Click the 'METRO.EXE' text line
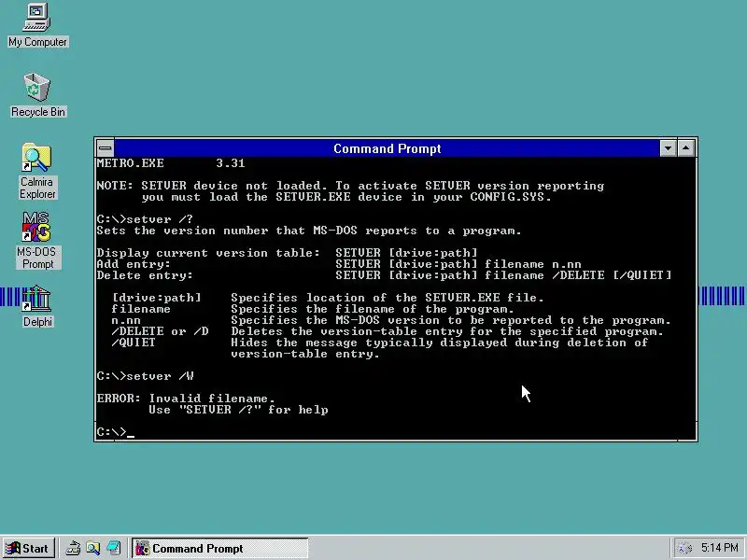 point(171,163)
